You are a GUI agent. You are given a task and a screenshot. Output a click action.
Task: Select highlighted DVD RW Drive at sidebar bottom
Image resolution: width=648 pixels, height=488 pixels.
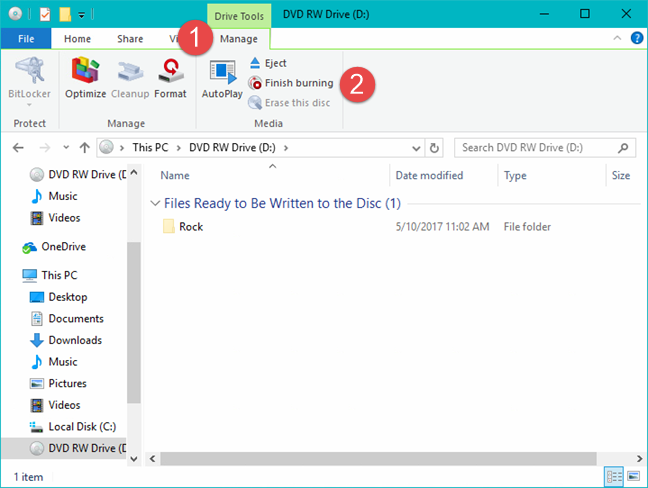click(x=64, y=448)
